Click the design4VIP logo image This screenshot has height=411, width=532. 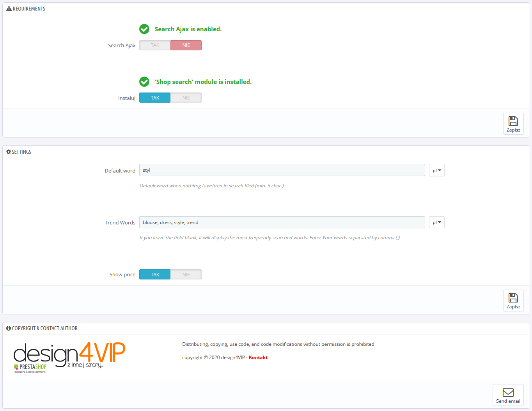click(x=69, y=357)
